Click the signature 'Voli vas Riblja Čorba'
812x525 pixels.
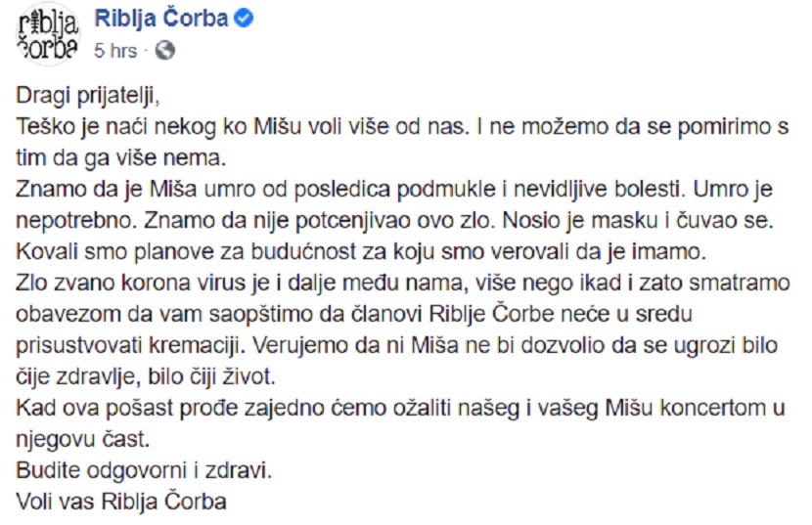121,502
